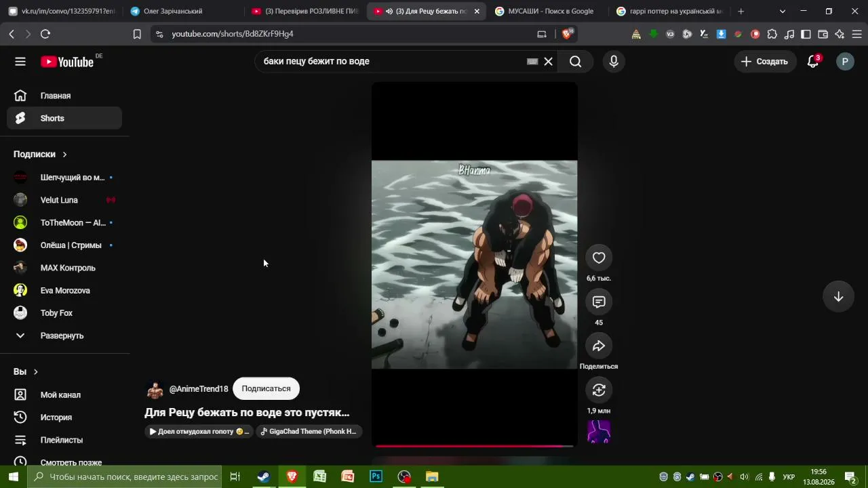Switch to the гаррі поттер Google tab

click(669, 12)
